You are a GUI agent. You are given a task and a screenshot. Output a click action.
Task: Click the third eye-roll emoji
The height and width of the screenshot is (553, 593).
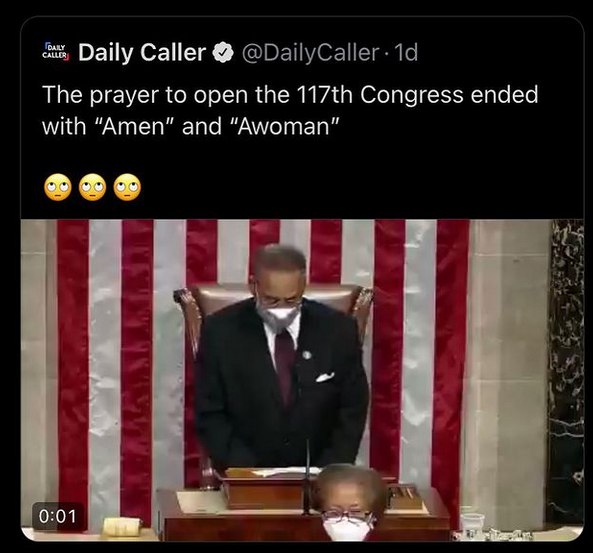point(127,187)
